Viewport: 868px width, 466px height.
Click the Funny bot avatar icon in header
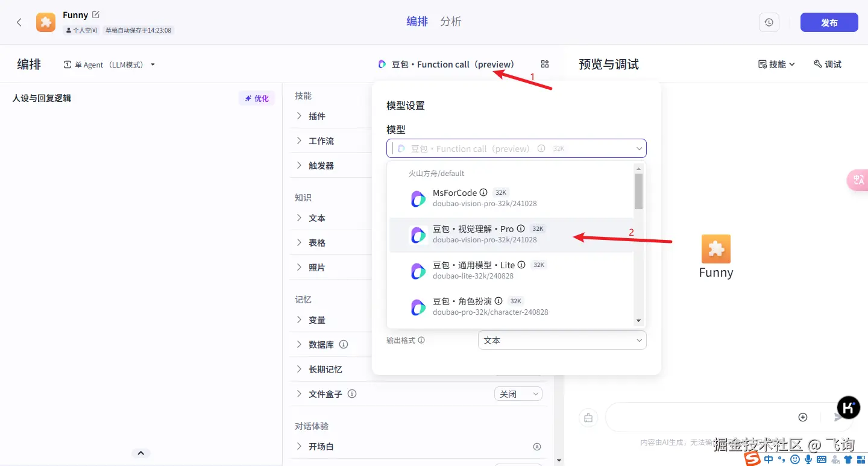(x=46, y=22)
